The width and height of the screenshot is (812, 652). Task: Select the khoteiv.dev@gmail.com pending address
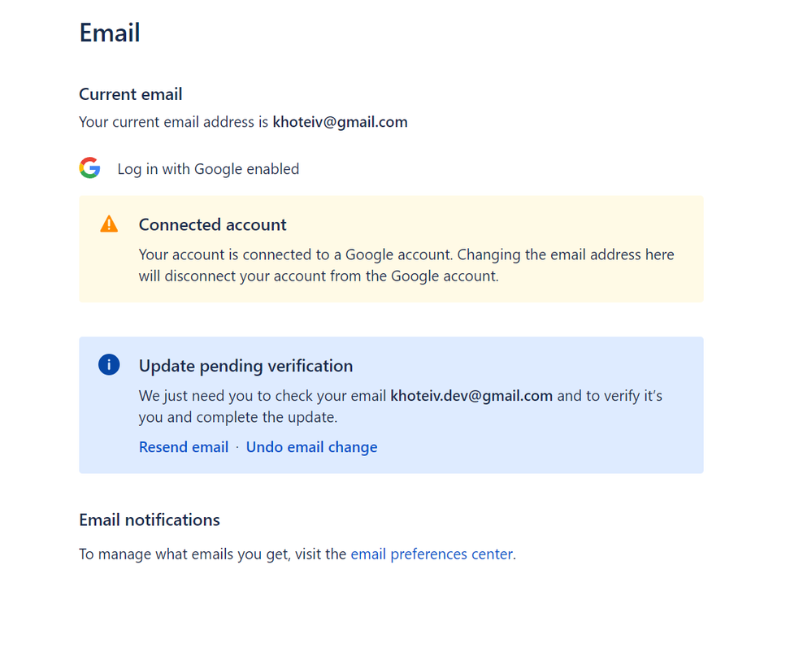click(471, 396)
